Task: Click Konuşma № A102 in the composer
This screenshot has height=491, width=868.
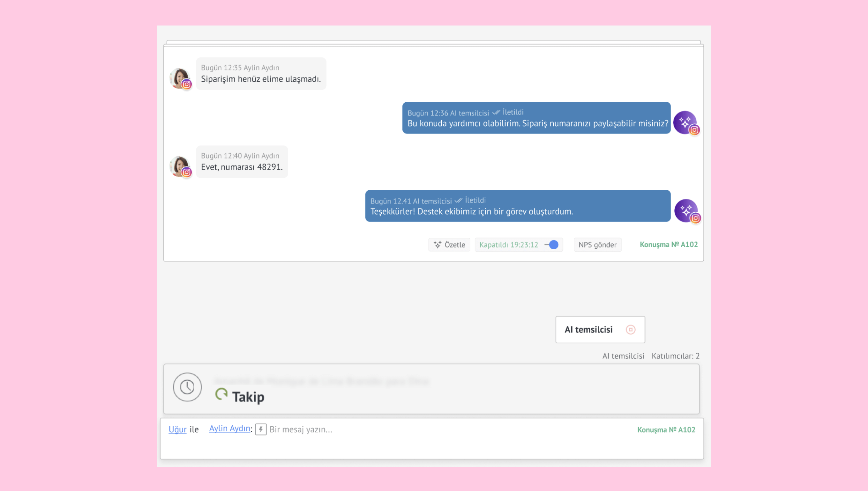Action: click(666, 430)
